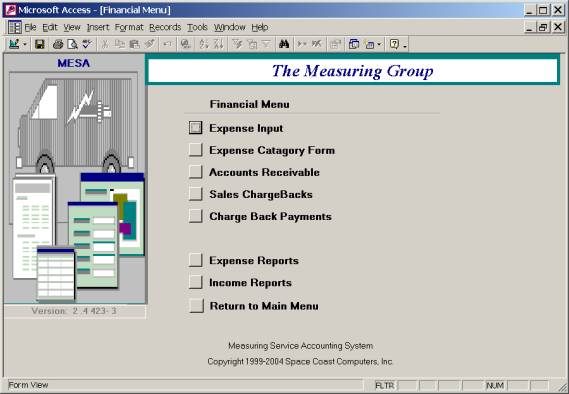Expand the toolbar options arrow beside Help

coord(405,45)
